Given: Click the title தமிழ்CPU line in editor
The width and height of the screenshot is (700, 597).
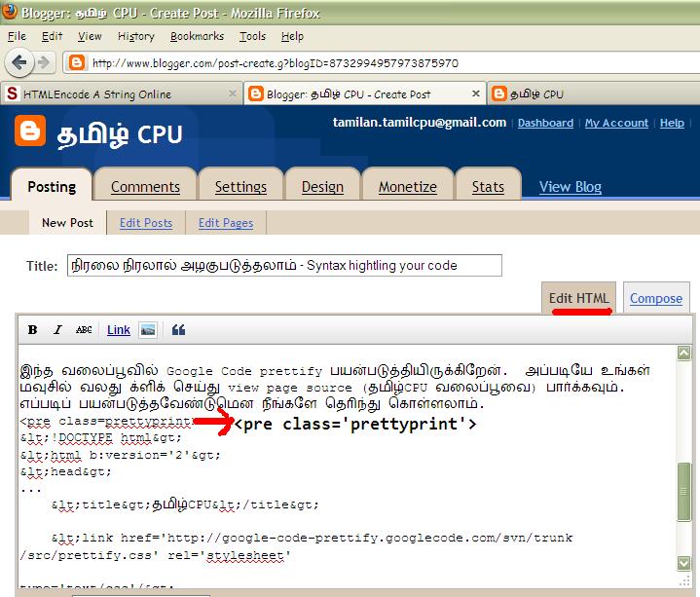Looking at the screenshot, I should pyautogui.click(x=185, y=504).
